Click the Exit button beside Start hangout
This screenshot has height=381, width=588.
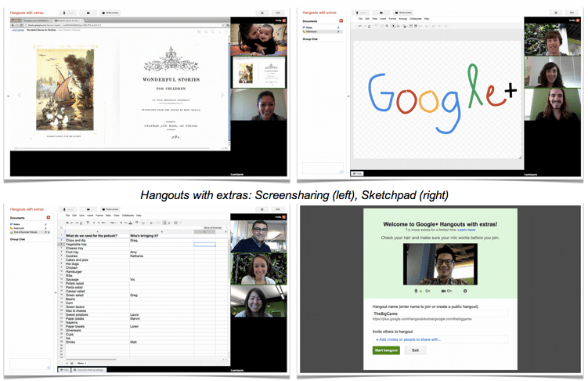(x=415, y=350)
